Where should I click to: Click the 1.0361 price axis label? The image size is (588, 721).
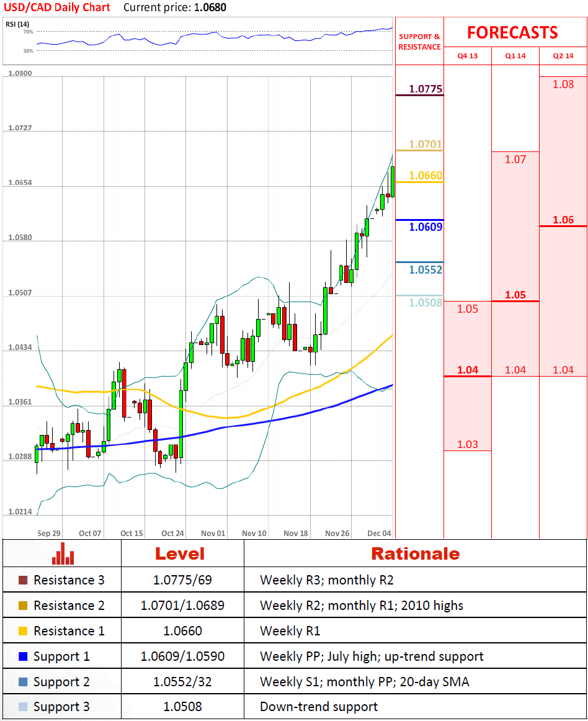(20, 402)
